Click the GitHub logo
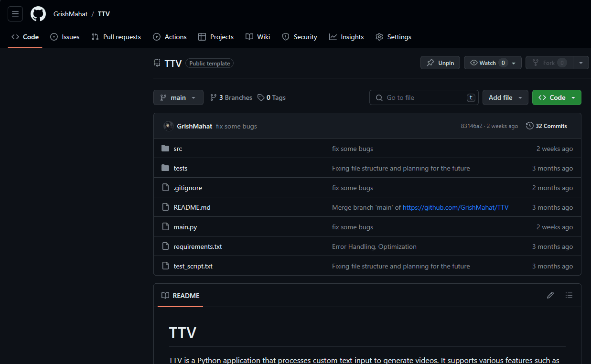The width and height of the screenshot is (591, 364). point(38,14)
